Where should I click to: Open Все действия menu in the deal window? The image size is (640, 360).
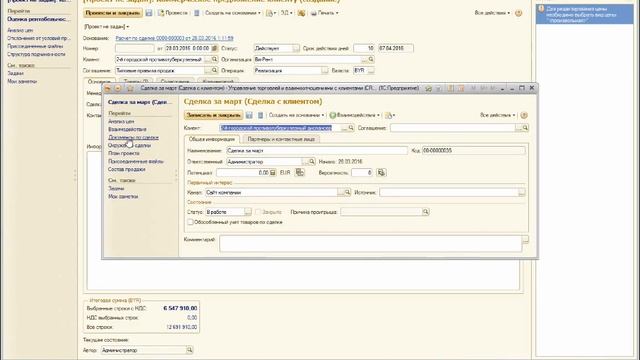pyautogui.click(x=498, y=115)
